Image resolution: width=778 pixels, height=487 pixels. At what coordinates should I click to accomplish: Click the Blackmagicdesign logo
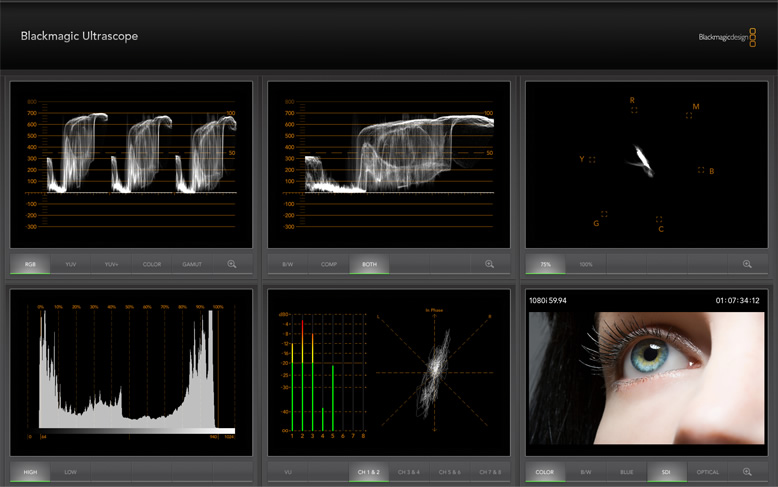click(727, 37)
